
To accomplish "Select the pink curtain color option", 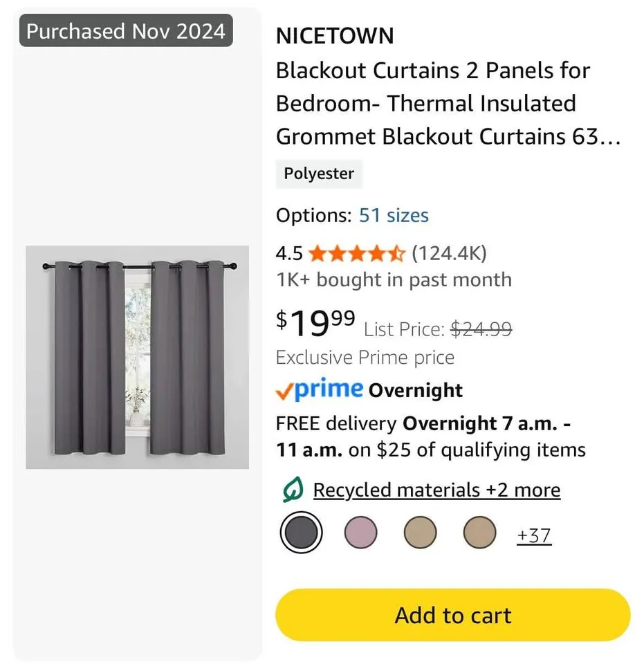I will (360, 533).
